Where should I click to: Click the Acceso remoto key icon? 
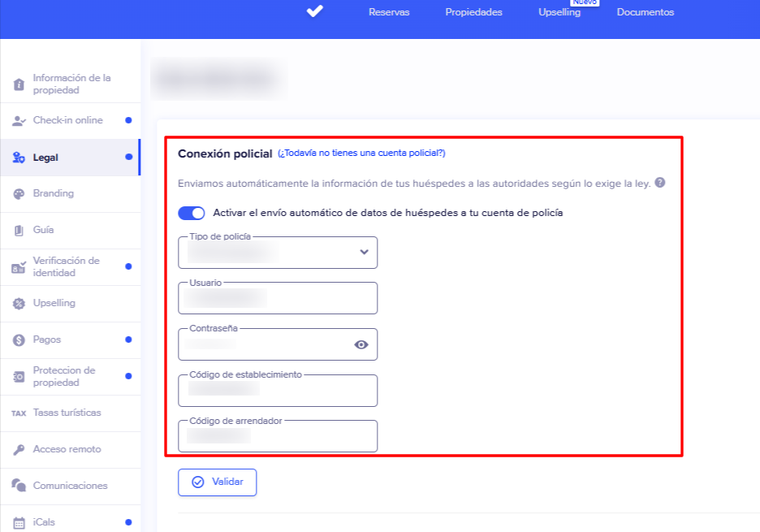point(19,449)
